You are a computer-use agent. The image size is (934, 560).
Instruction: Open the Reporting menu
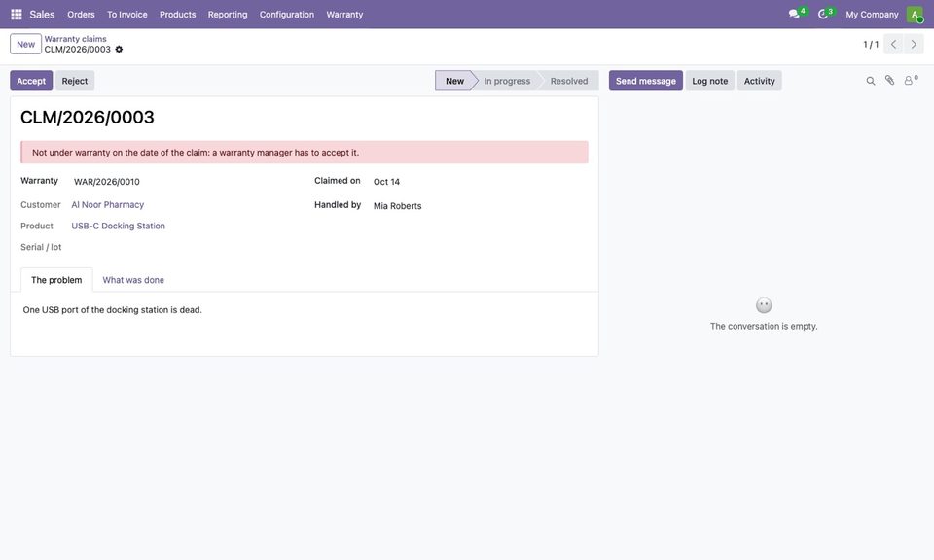pyautogui.click(x=228, y=15)
